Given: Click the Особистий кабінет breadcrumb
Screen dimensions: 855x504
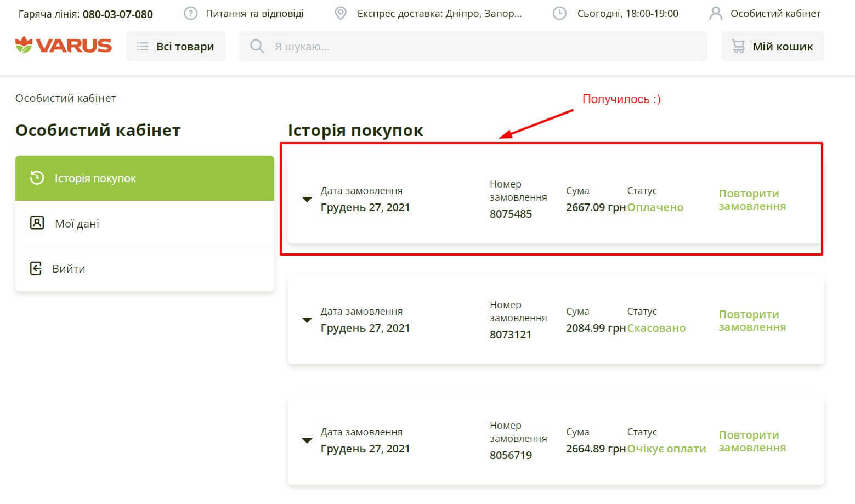Looking at the screenshot, I should pos(66,98).
